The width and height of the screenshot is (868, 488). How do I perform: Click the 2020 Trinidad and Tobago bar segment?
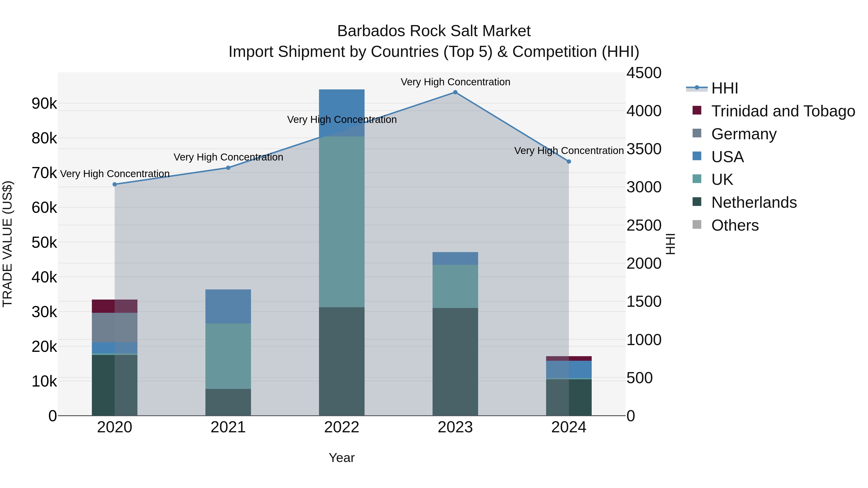(115, 306)
